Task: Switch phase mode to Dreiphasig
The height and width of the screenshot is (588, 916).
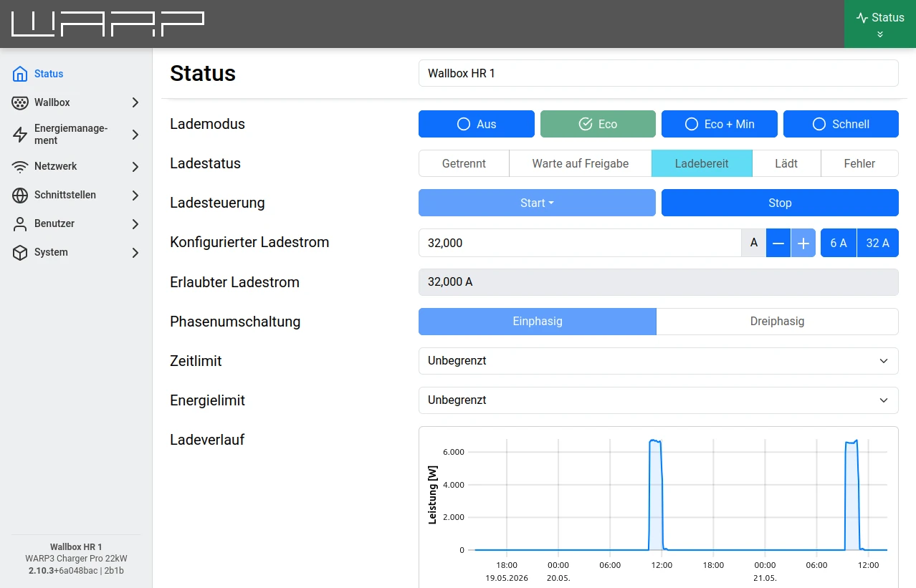Action: 778,322
